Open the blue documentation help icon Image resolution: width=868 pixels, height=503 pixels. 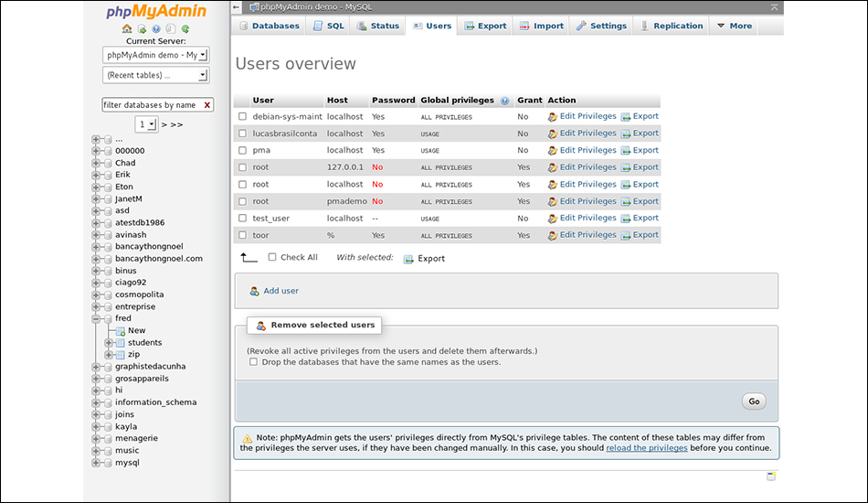pyautogui.click(x=156, y=28)
